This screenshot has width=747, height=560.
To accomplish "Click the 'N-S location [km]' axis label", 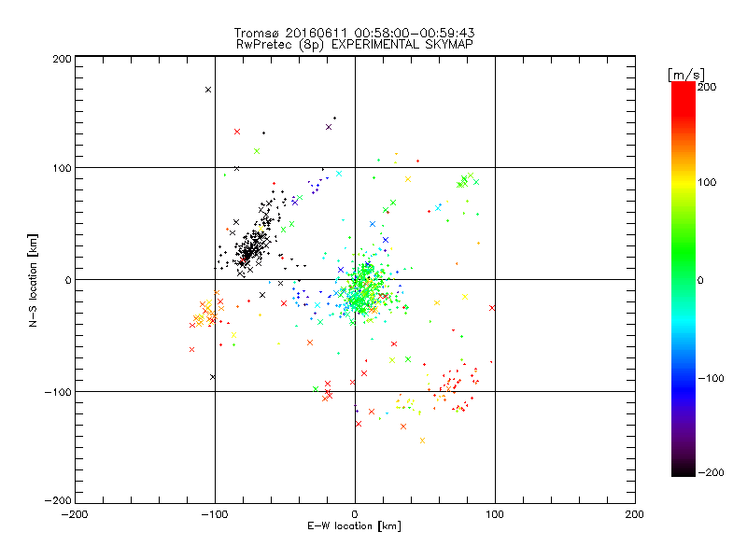I will click(x=33, y=281).
